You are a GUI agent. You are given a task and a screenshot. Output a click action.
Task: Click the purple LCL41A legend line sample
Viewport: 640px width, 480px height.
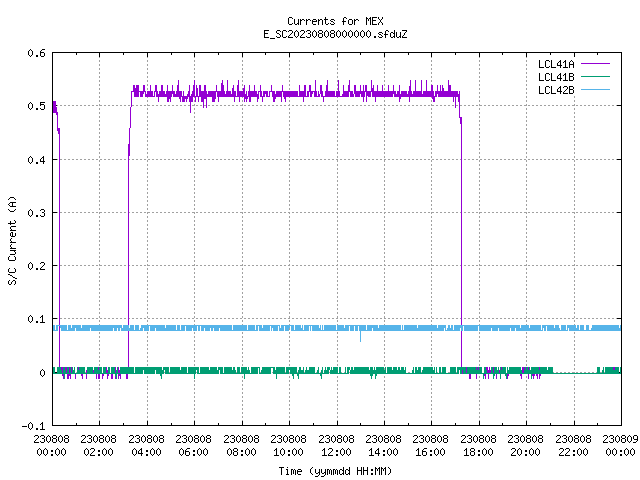pyautogui.click(x=595, y=64)
